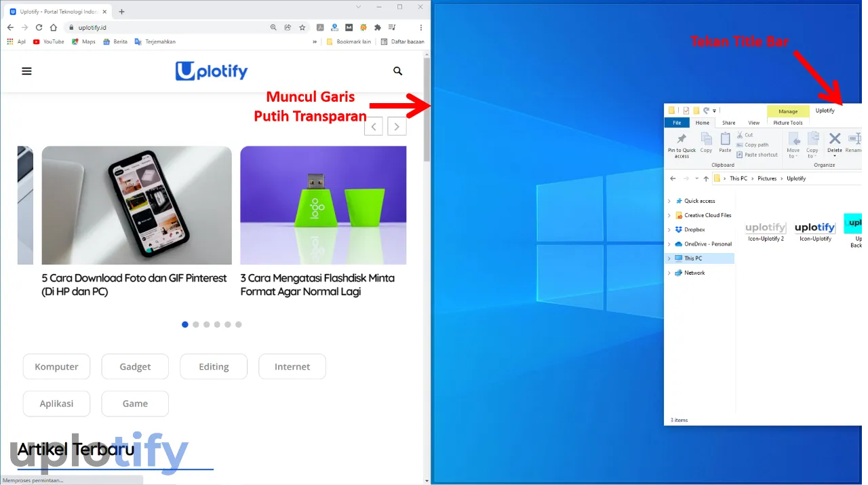Expand Dropbox tree node
Viewport: 868px width, 485px height.
669,230
